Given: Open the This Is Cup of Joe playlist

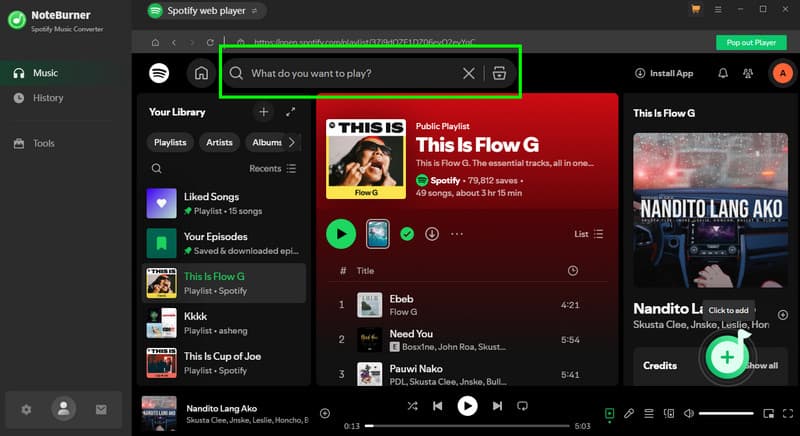Looking at the screenshot, I should coord(223,363).
